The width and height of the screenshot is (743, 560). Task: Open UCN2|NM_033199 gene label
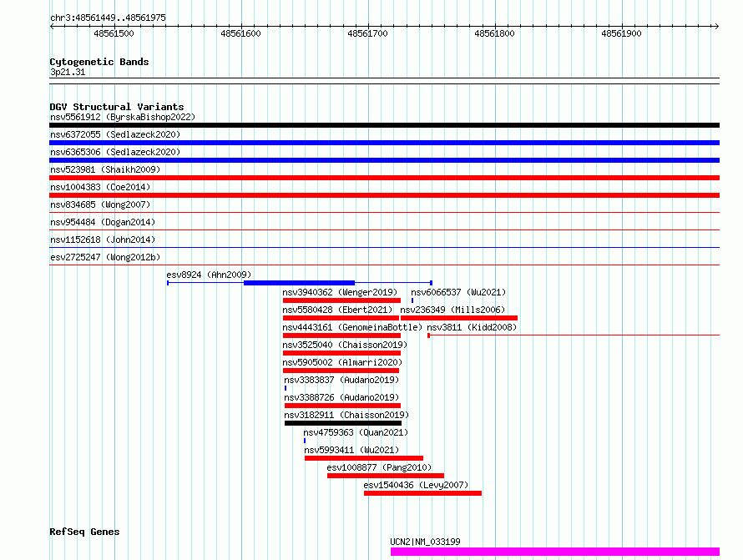(x=425, y=542)
